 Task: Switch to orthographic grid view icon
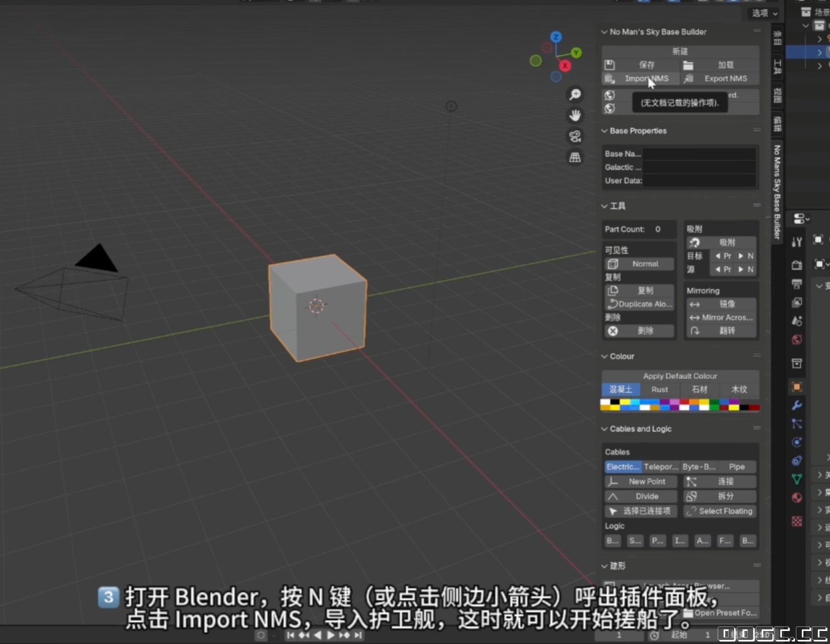coord(575,157)
